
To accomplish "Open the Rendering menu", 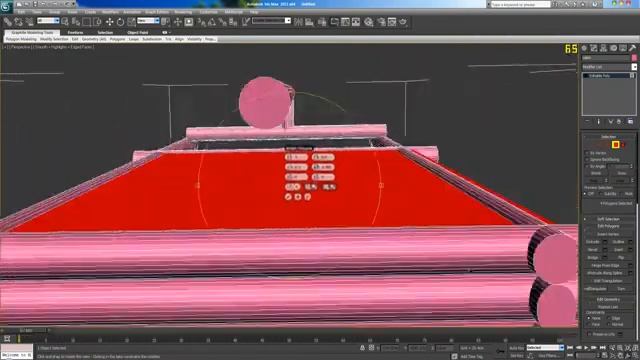I will (183, 12).
